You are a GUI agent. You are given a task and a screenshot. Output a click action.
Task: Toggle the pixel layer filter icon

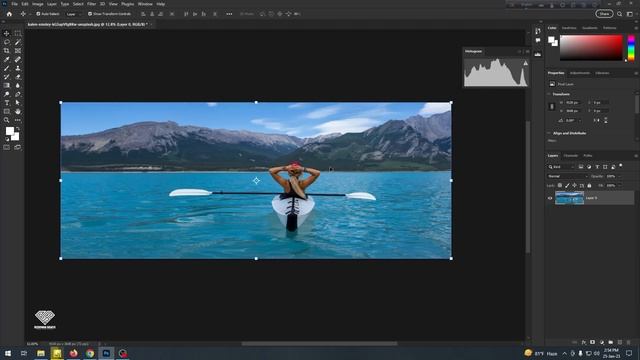(x=581, y=167)
